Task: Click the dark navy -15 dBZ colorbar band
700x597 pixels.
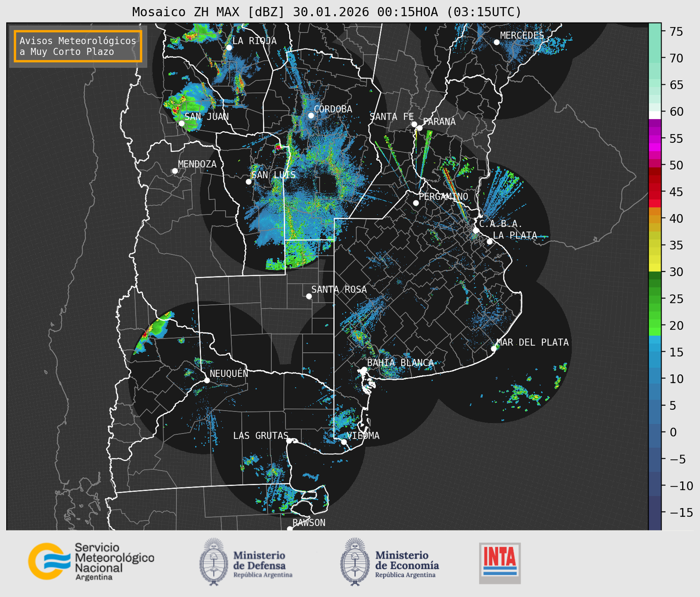Action: 654,512
